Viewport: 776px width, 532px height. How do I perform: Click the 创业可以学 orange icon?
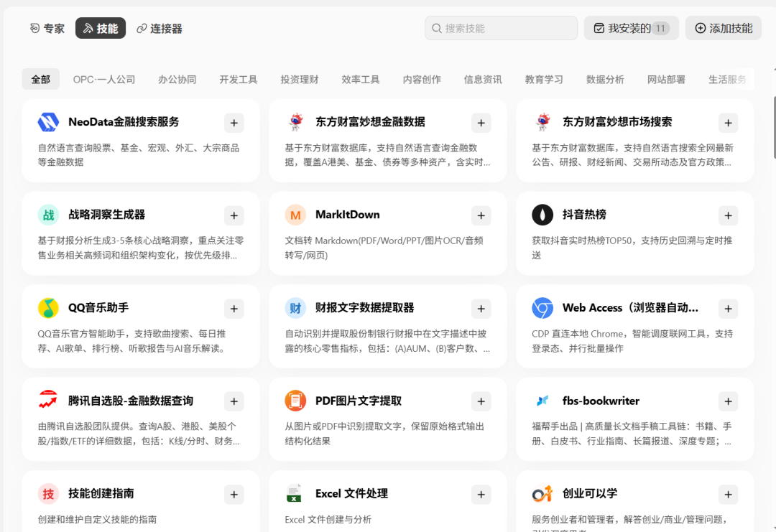coord(542,493)
